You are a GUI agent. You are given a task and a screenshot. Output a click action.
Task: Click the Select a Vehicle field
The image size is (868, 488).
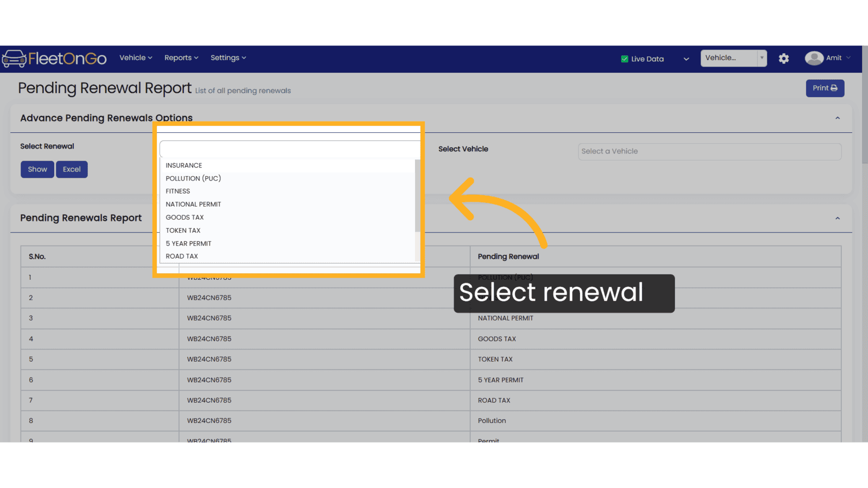coord(710,151)
